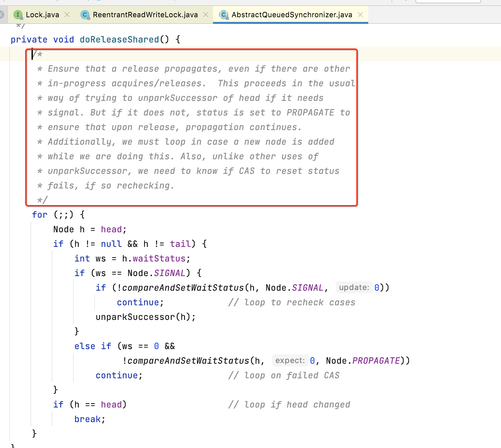
Task: Click 'head' in 'if (h == head)'
Action: pos(111,405)
